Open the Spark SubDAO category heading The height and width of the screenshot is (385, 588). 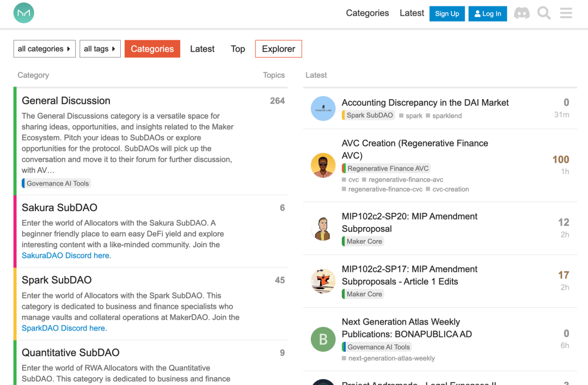(x=57, y=280)
